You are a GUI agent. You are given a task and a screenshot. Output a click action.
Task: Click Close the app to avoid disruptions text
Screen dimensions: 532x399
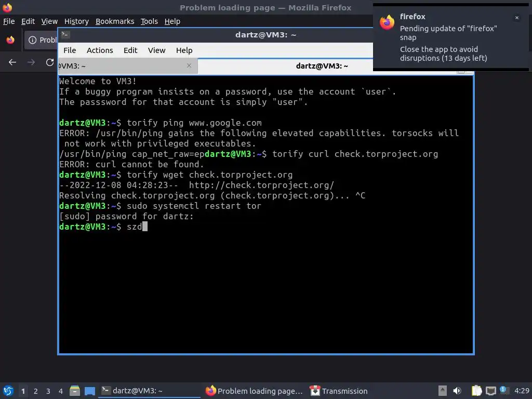pyautogui.click(x=444, y=54)
